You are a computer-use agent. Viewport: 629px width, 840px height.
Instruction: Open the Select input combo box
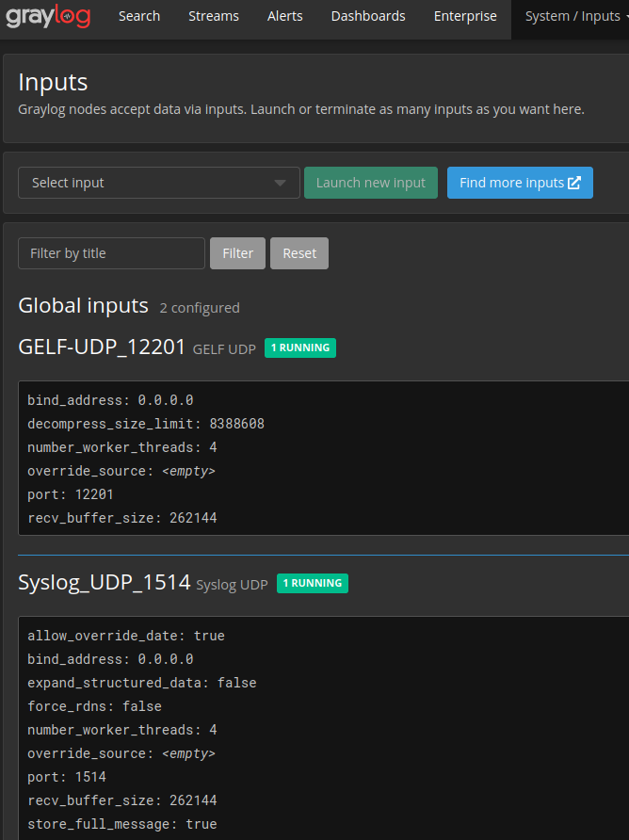[159, 183]
